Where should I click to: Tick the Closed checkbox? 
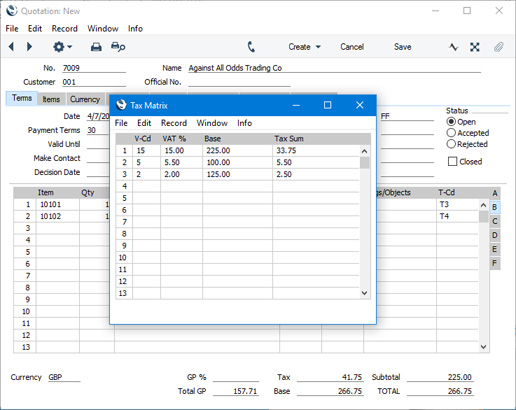(452, 162)
